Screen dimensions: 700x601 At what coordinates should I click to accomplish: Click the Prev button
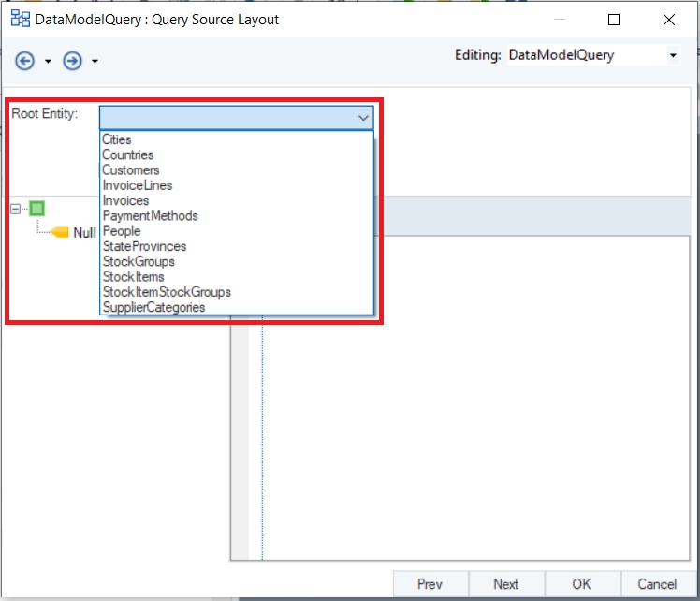point(430,584)
